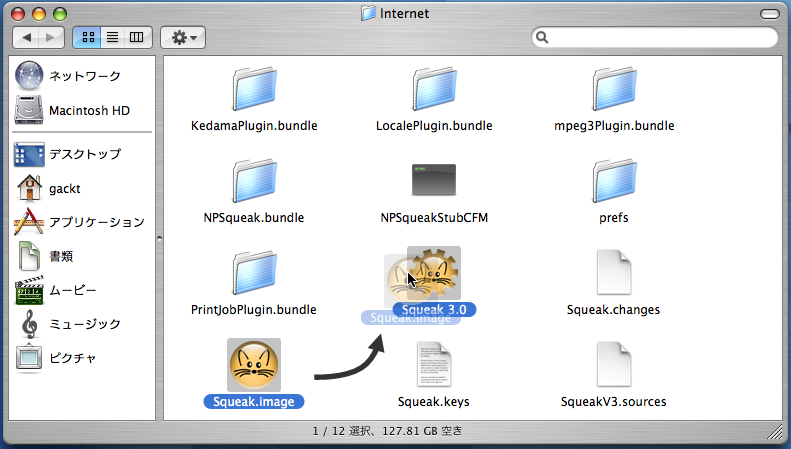The image size is (791, 449).
Task: Select the Squeak.keys document icon
Action: click(433, 365)
